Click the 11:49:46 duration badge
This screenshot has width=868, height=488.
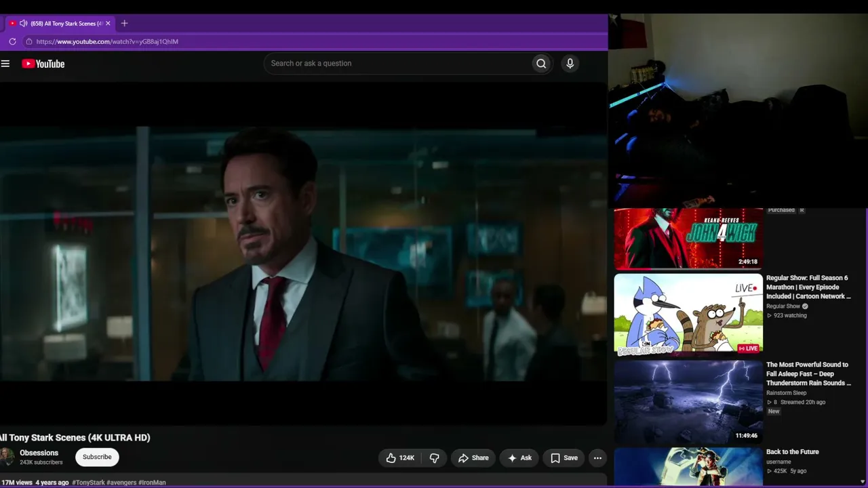click(747, 436)
